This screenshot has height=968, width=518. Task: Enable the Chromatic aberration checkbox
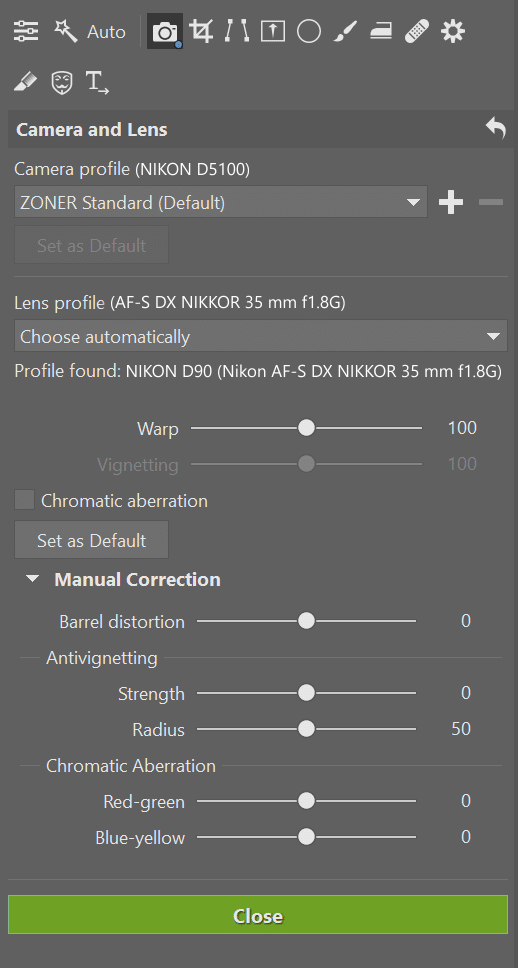(25, 500)
